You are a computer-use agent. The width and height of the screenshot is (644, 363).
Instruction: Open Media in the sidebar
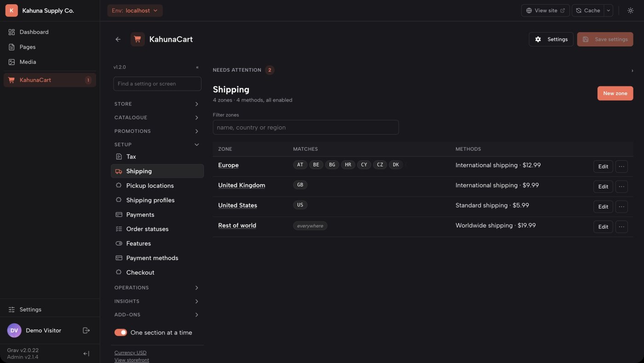[50, 62]
